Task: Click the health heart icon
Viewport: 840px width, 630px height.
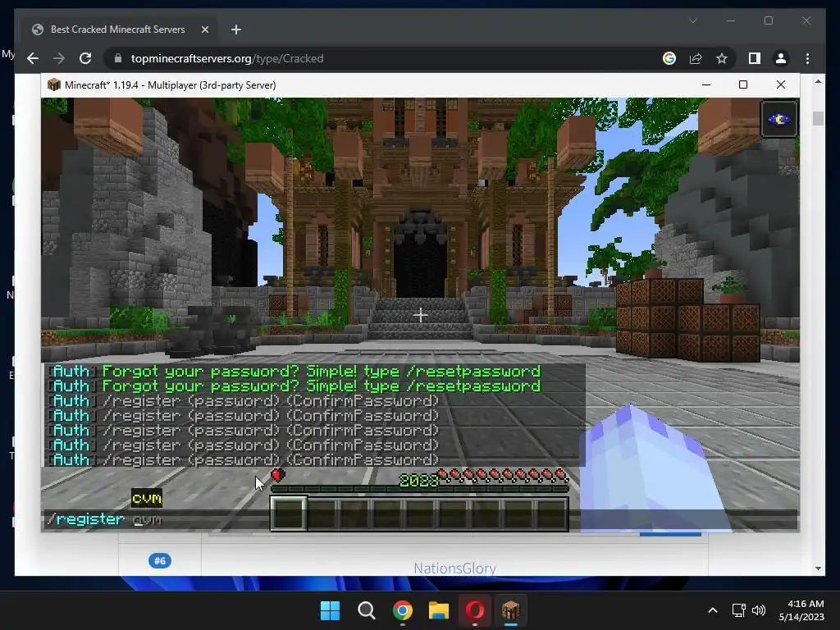Action: click(278, 475)
